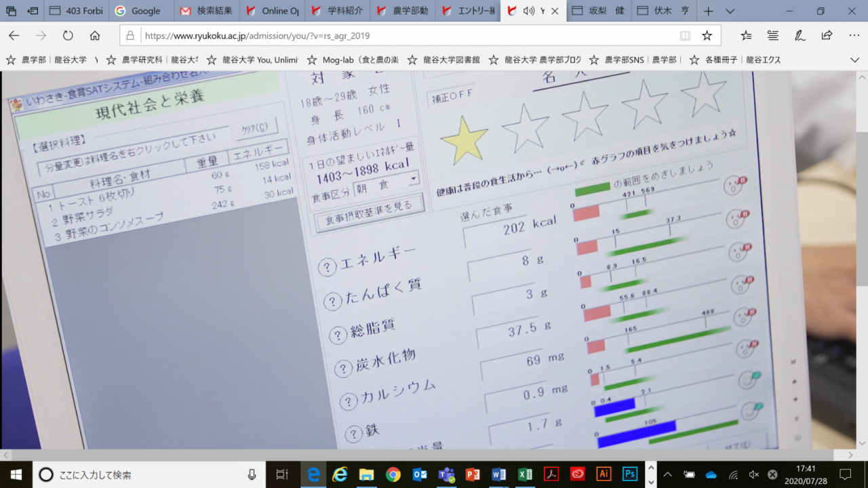Screen dimensions: 868x488
Task: Open Settings and more menu
Action: click(854, 35)
